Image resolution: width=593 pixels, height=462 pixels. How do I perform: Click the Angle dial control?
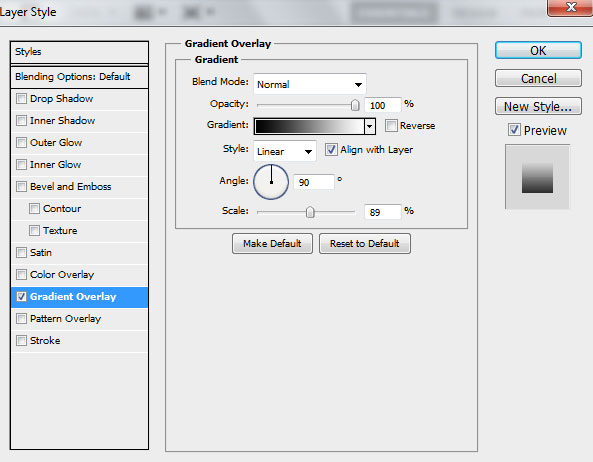click(271, 182)
